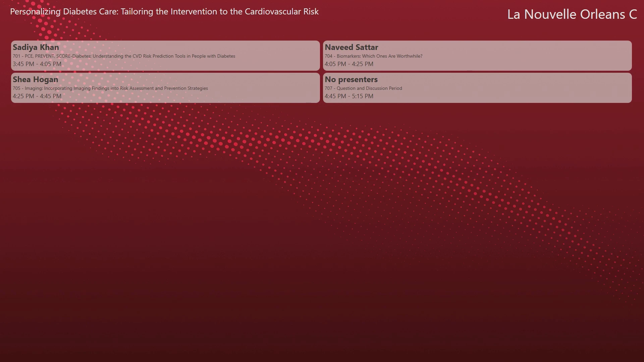Click the La Nouvelle Orleans C room label
This screenshot has width=644, height=362.
[x=572, y=14]
